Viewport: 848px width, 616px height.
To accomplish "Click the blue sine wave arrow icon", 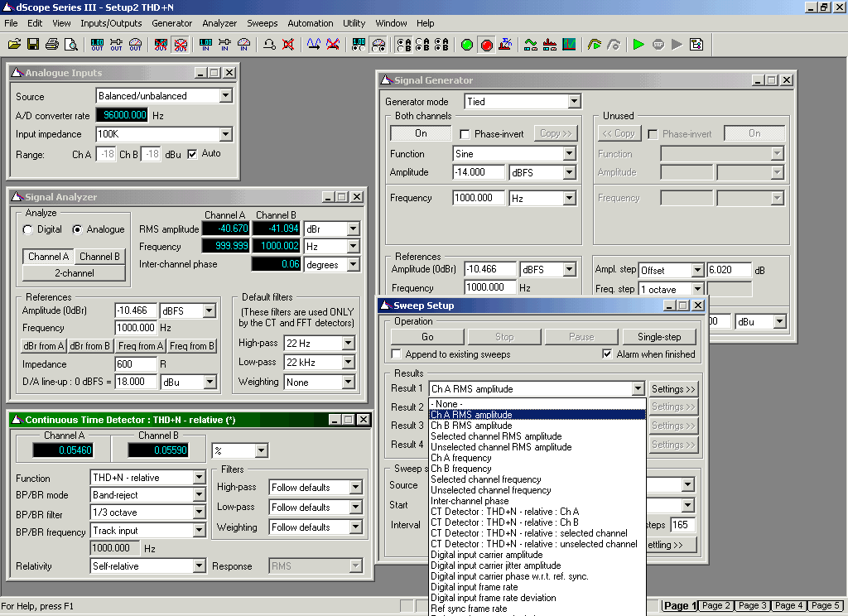I will [314, 45].
